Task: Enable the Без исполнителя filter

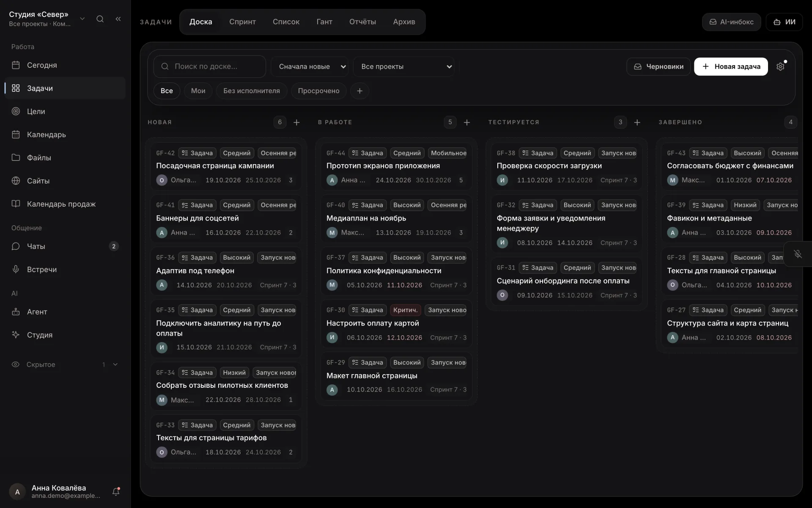Action: tap(252, 91)
